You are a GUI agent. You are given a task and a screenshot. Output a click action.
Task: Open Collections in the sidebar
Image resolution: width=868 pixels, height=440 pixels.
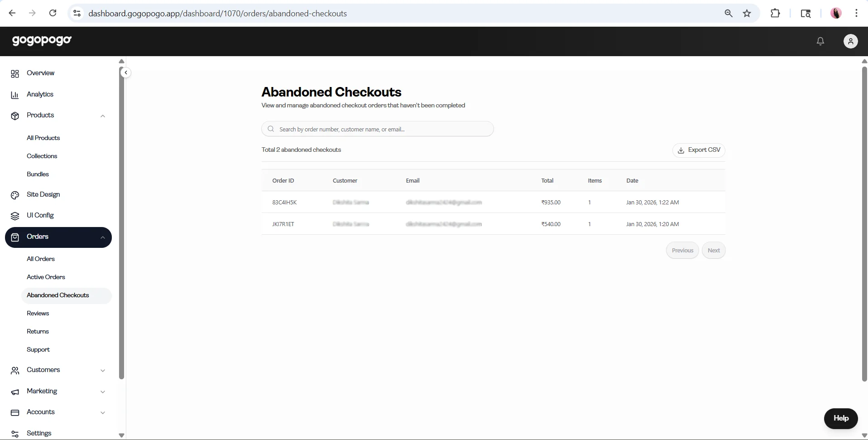(42, 156)
